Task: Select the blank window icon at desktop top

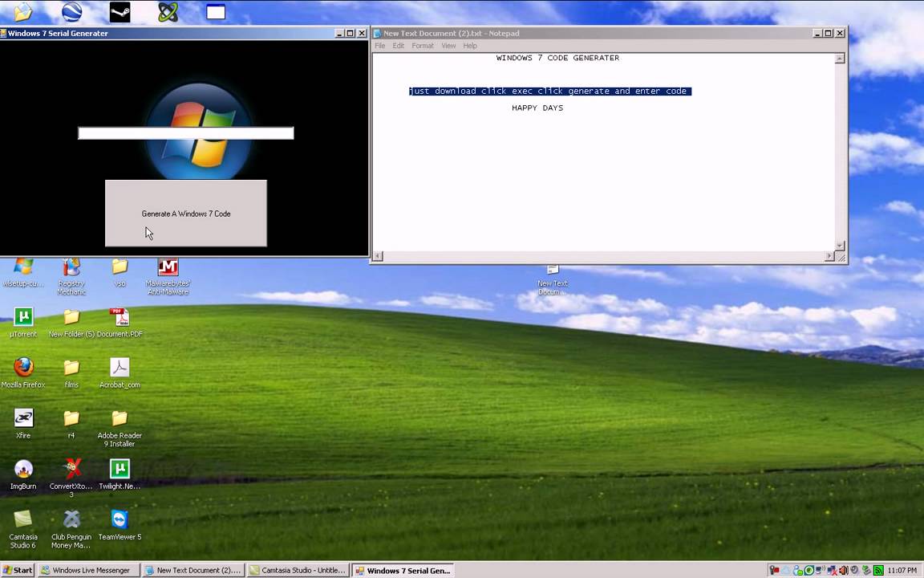Action: (216, 12)
